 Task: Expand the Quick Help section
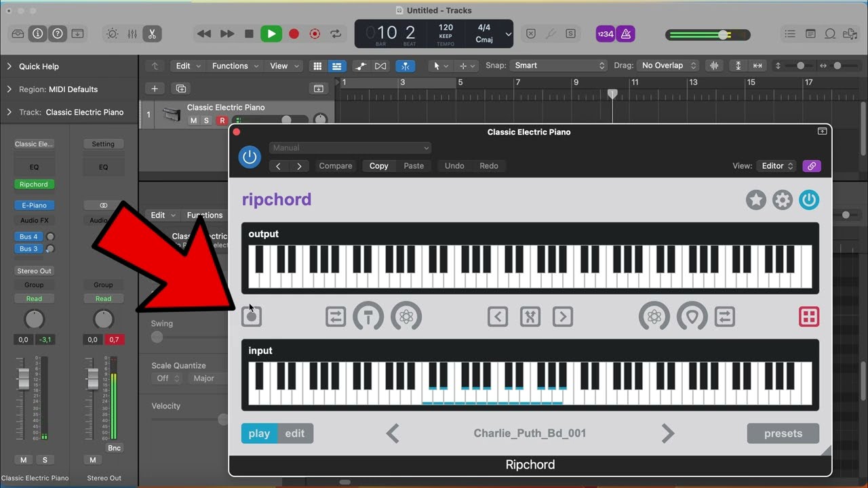coord(9,66)
